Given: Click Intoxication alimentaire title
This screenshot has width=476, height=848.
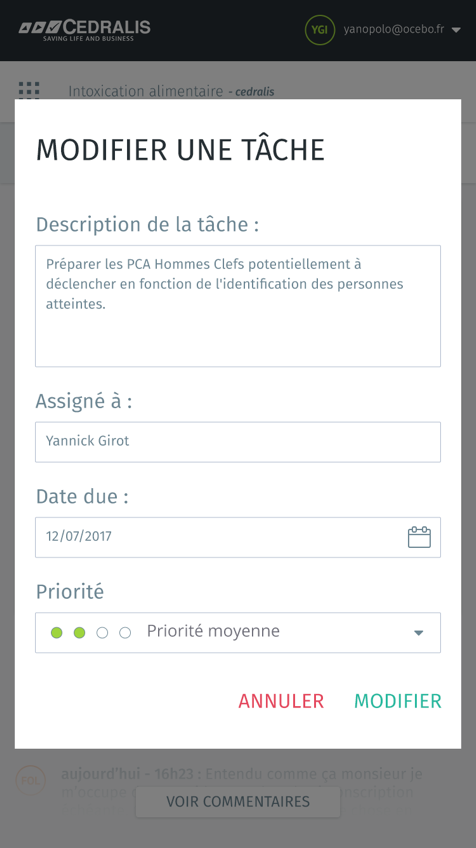Looking at the screenshot, I should pos(146,91).
